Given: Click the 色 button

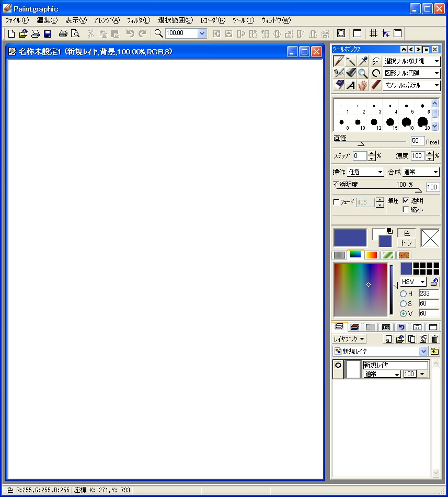Looking at the screenshot, I should 407,233.
